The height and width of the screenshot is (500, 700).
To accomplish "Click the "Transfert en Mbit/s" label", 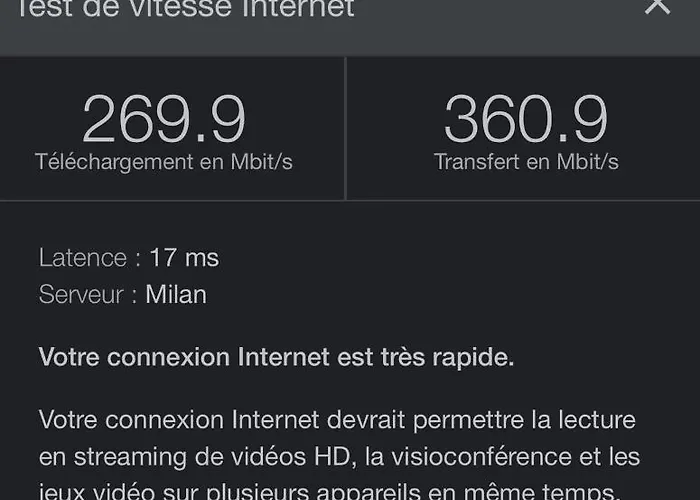I will 526,162.
